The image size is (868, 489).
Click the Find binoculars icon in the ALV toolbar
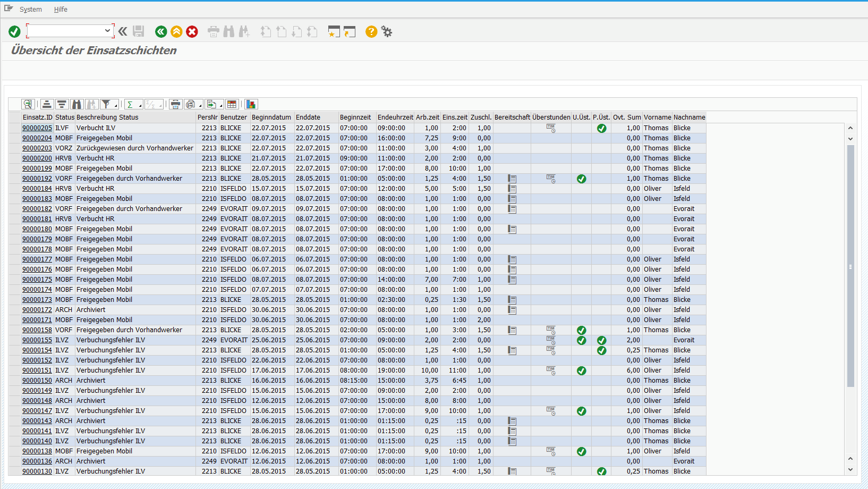(x=77, y=104)
